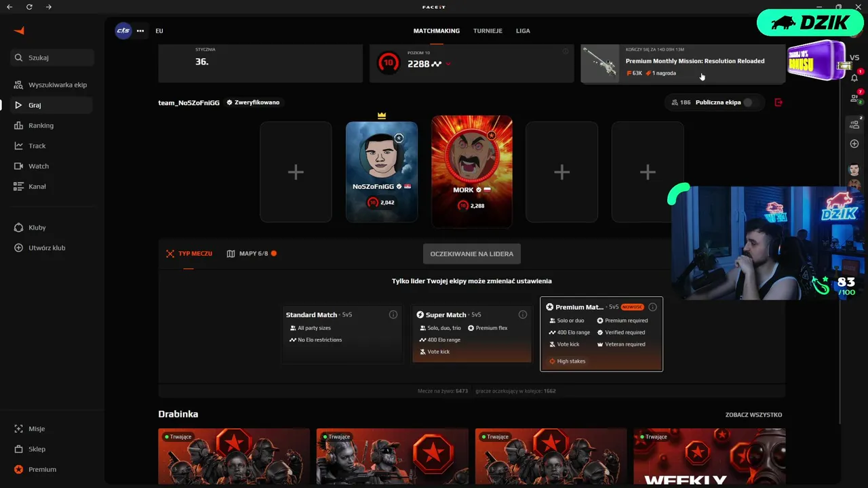This screenshot has height=488, width=868.
Task: Switch to the MAPY 6/8 tab
Action: coord(252,253)
